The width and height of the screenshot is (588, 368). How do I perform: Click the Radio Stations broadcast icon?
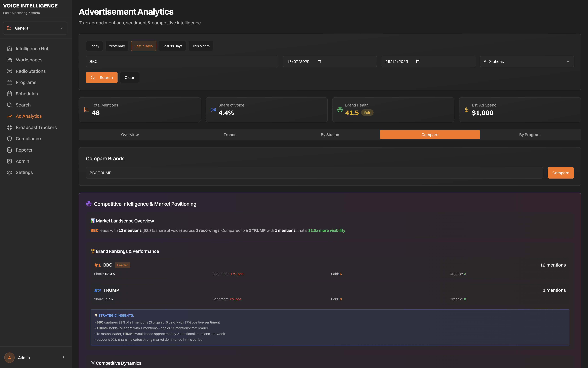[x=9, y=71]
